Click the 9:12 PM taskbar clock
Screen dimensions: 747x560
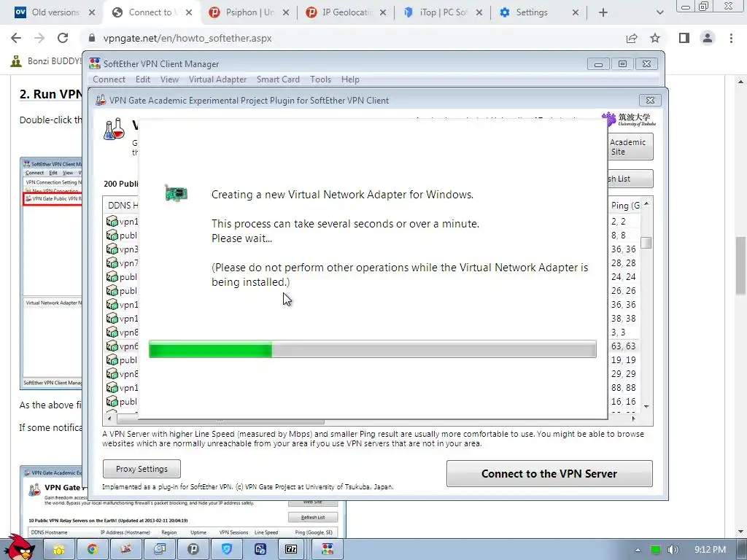710,550
